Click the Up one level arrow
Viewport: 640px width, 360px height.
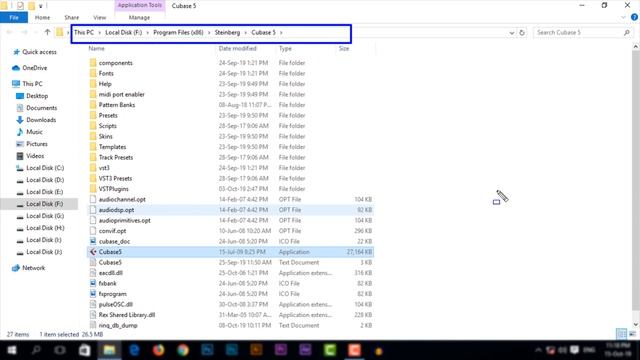(47, 32)
